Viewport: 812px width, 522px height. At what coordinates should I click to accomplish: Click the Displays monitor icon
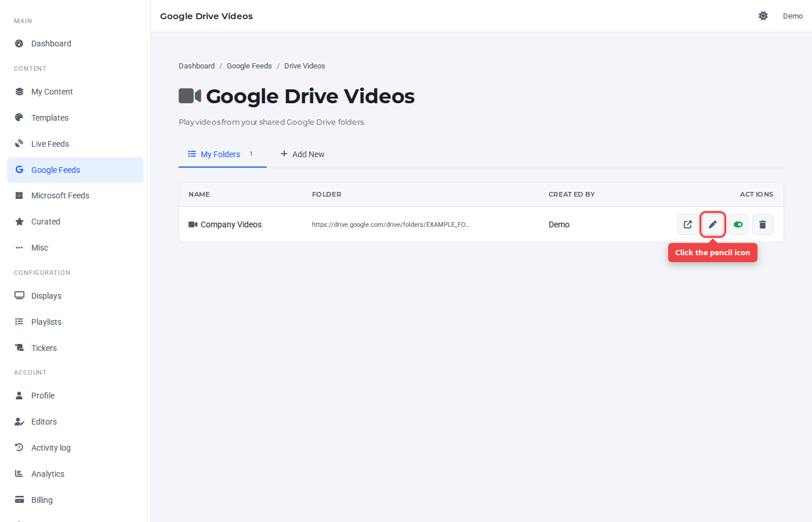[19, 296]
